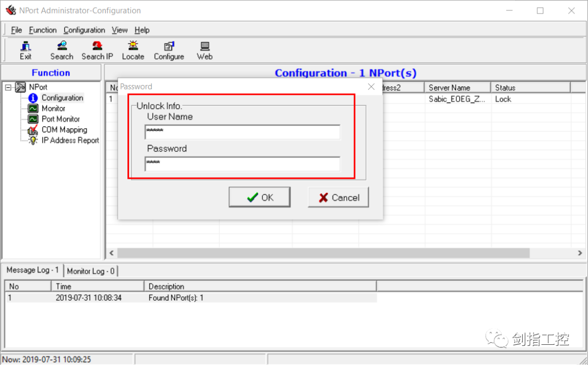Click the Locate toolbar icon

coord(133,46)
